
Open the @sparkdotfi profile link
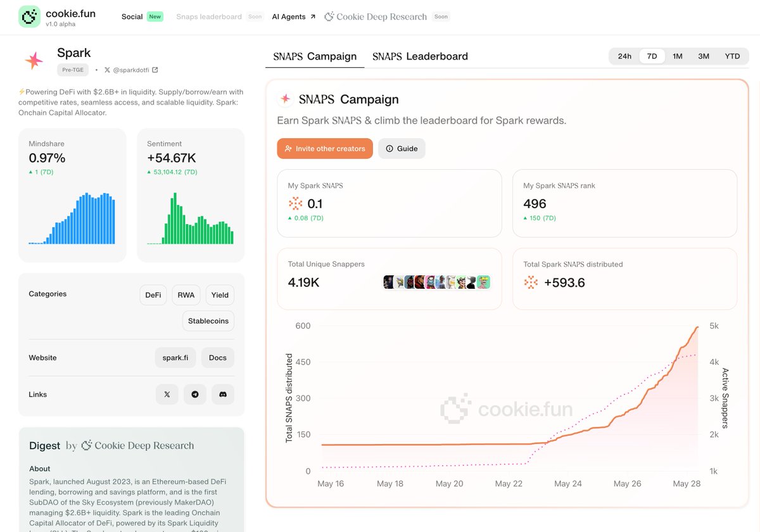(130, 70)
